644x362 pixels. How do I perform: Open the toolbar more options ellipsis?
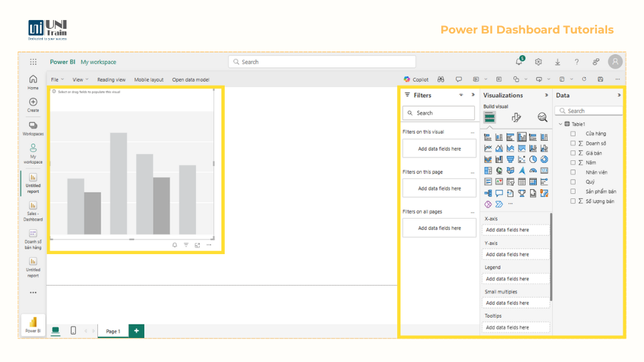pyautogui.click(x=618, y=79)
